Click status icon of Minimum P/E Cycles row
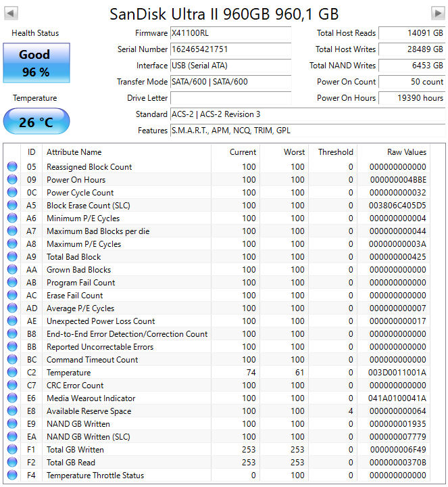The height and width of the screenshot is (487, 448). coord(12,218)
